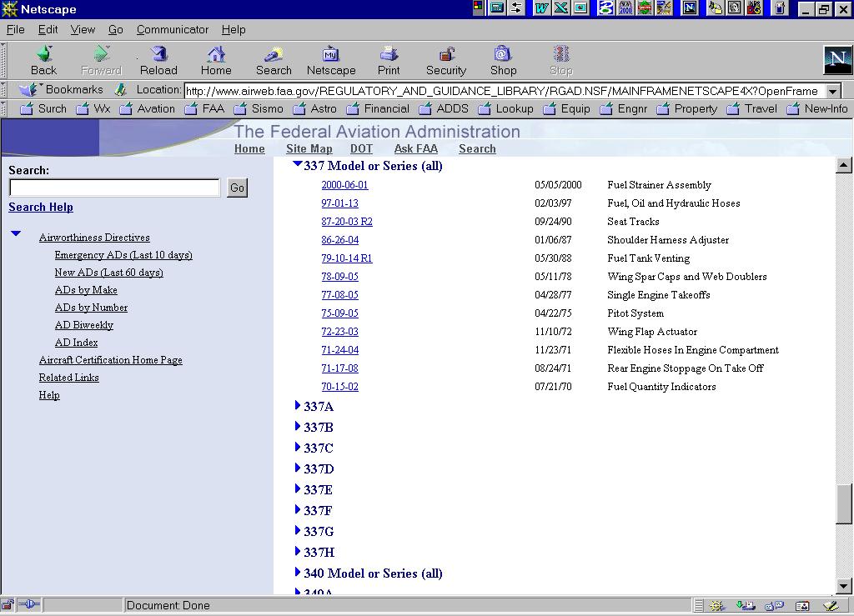Expand the 340 Model or Series section
The image size is (854, 616).
(x=298, y=572)
